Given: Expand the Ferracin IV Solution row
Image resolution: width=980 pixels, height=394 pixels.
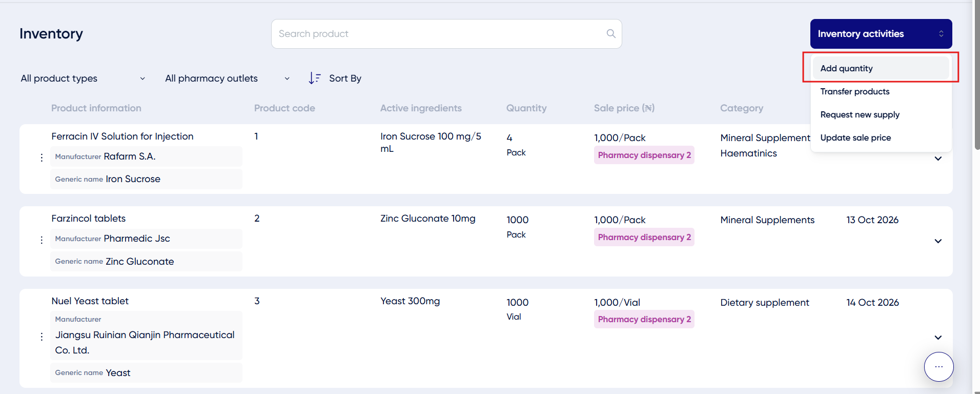Looking at the screenshot, I should coord(938,159).
